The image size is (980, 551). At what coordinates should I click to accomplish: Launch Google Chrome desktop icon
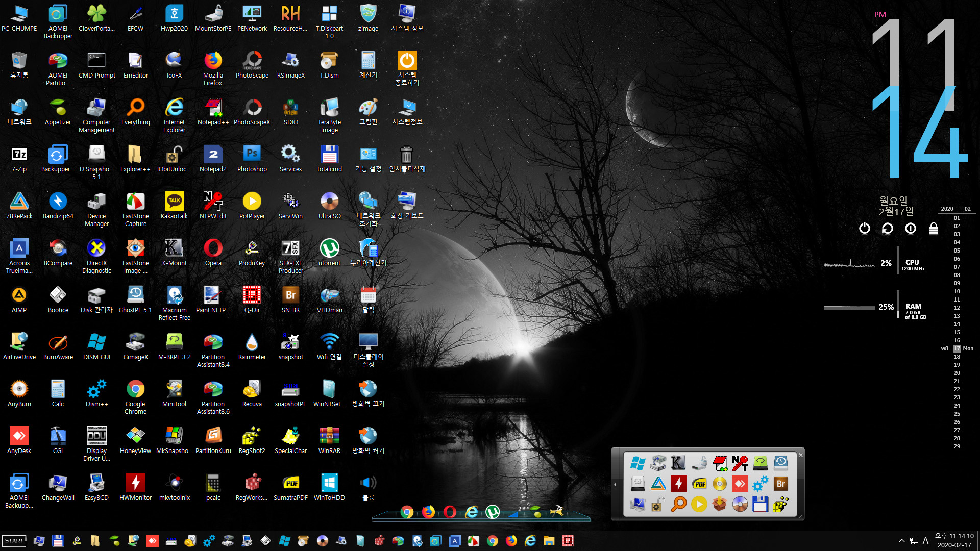pyautogui.click(x=135, y=397)
